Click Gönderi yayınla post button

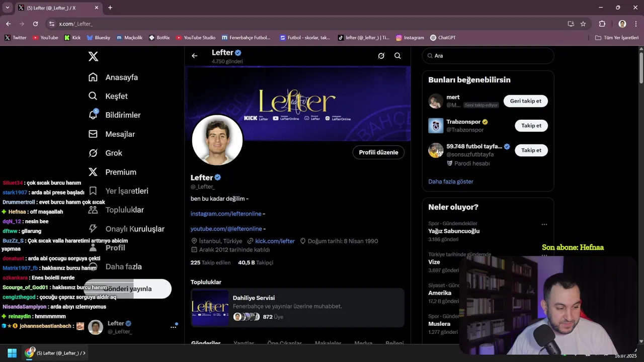[x=128, y=289]
